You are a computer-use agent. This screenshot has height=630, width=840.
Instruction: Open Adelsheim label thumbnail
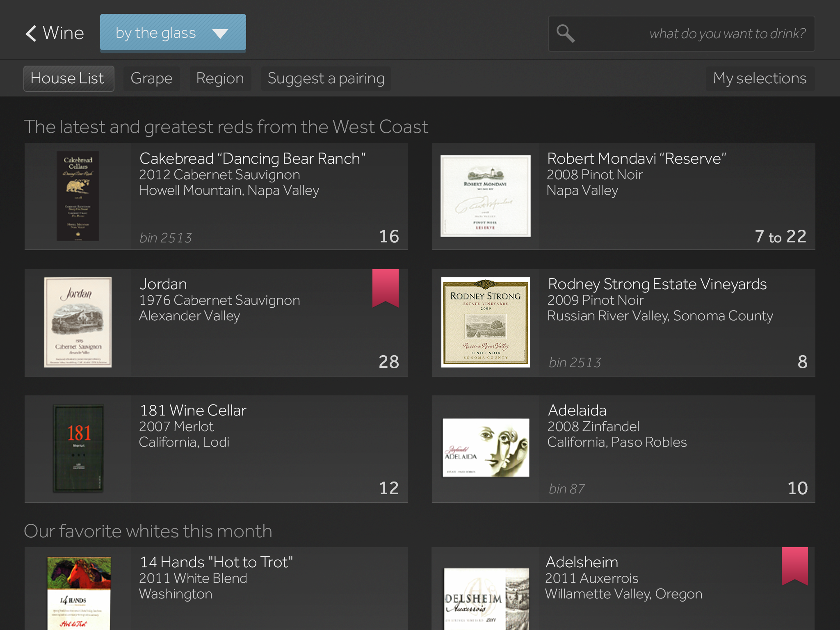click(486, 599)
